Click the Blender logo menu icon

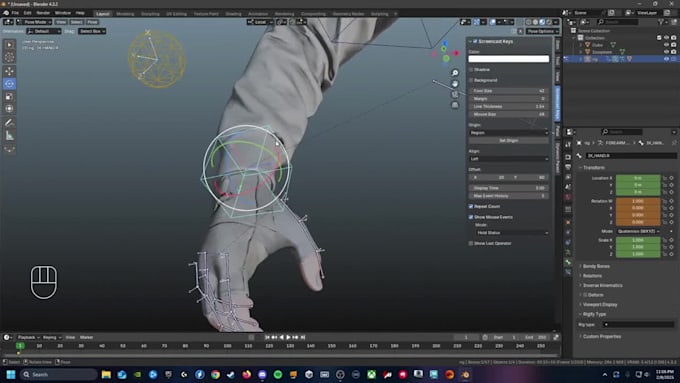point(6,13)
